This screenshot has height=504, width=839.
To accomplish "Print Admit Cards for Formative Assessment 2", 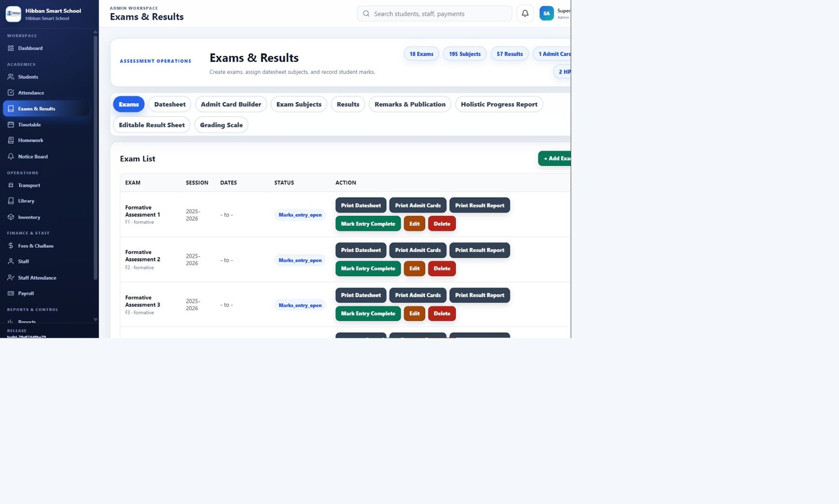I will tap(418, 250).
